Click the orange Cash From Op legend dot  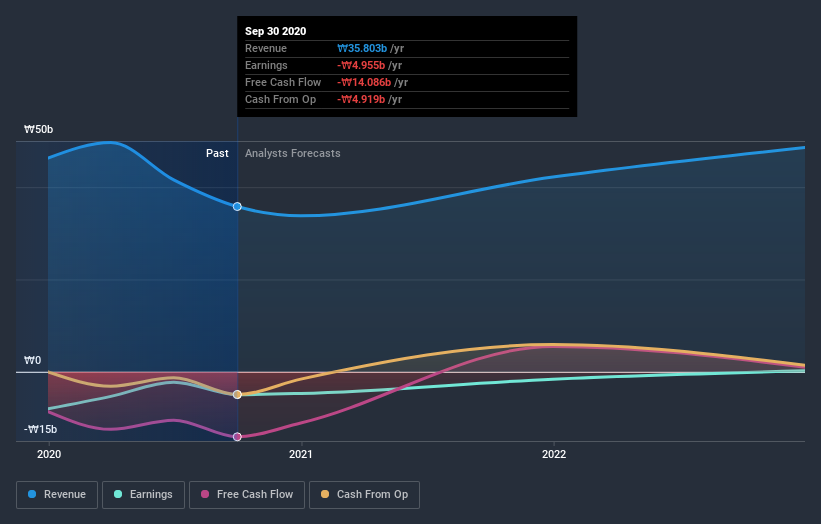[325, 494]
